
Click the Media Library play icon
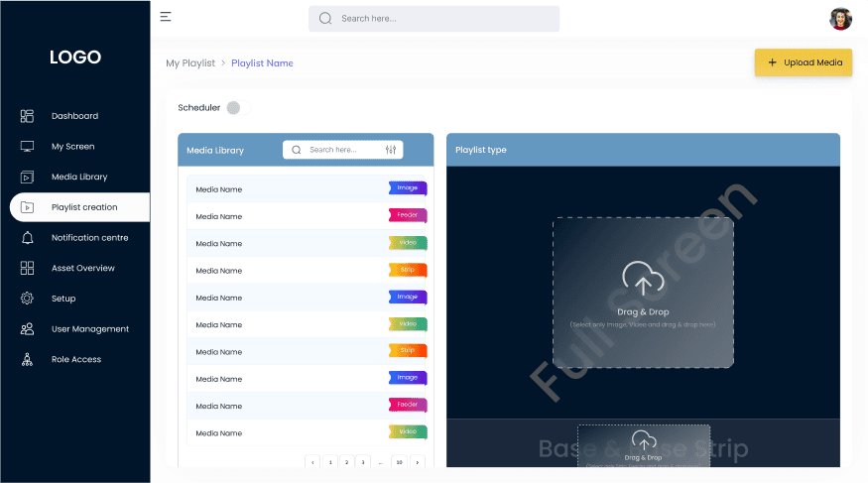27,178
